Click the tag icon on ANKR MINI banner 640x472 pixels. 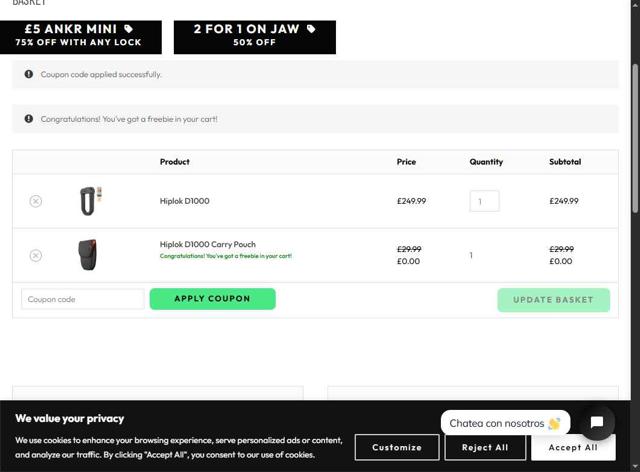(x=129, y=29)
